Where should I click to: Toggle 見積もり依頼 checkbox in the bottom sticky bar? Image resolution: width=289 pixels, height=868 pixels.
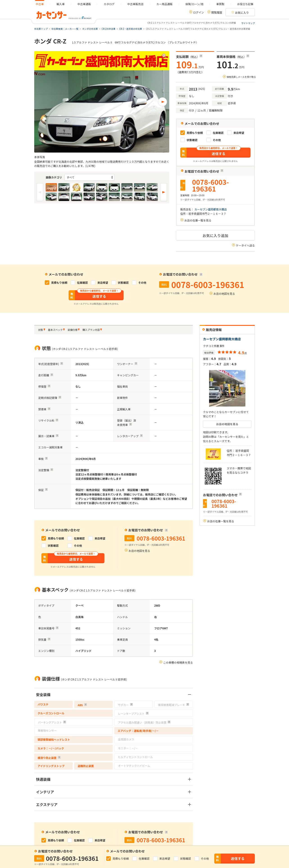pos(108,858)
